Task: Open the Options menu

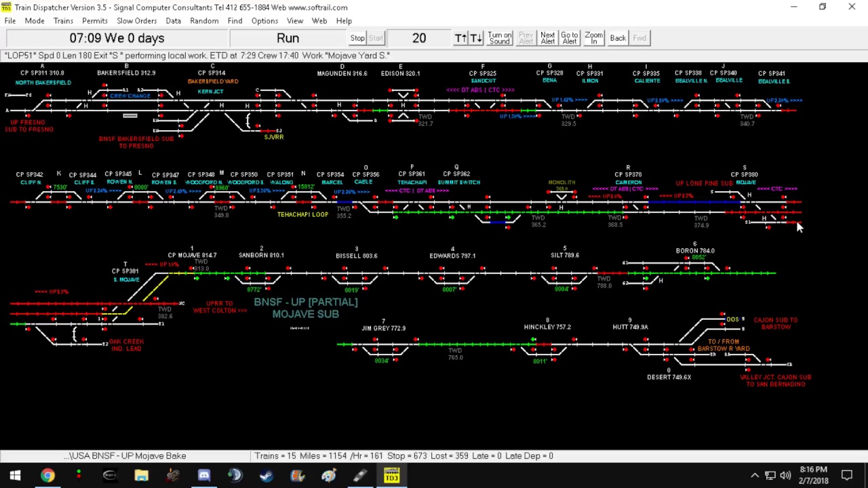Action: tap(264, 21)
